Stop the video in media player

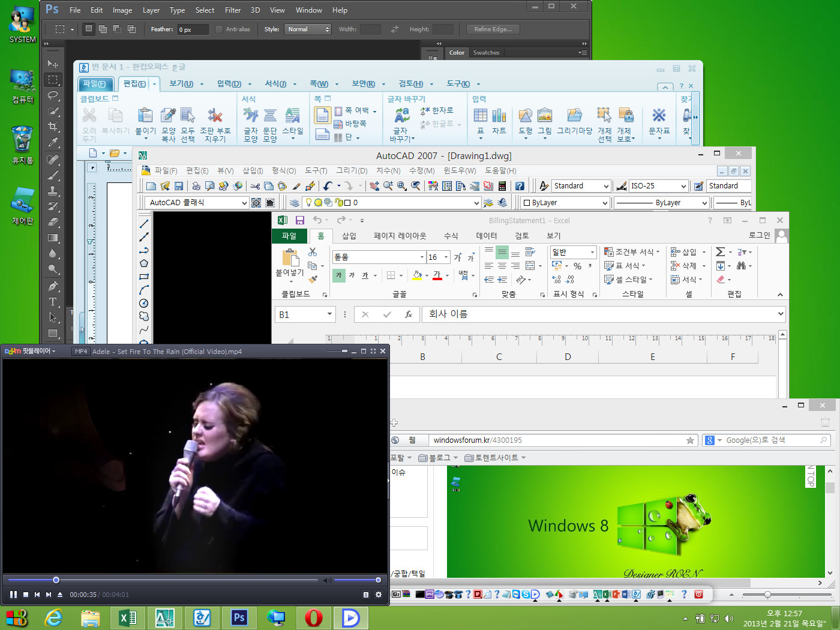pyautogui.click(x=26, y=595)
